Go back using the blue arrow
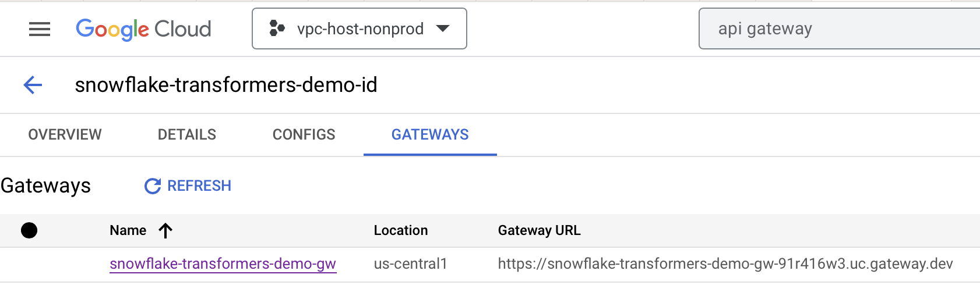980x285 pixels. click(x=33, y=85)
